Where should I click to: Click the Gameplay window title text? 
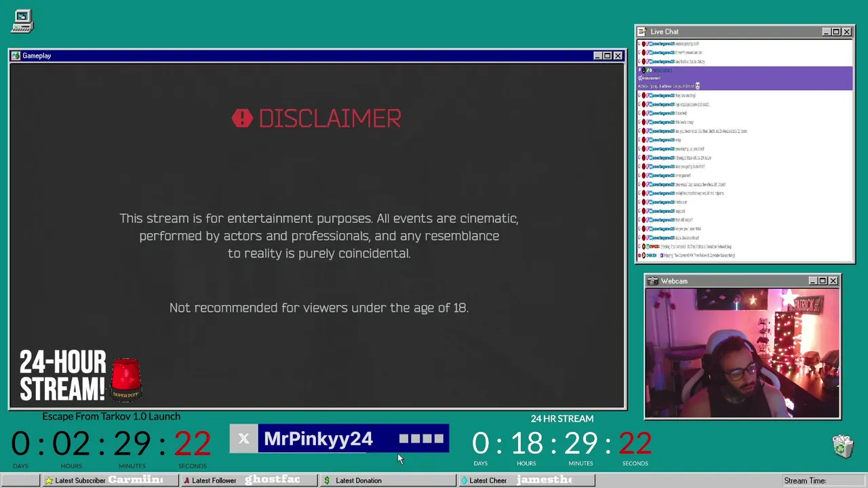[37, 56]
